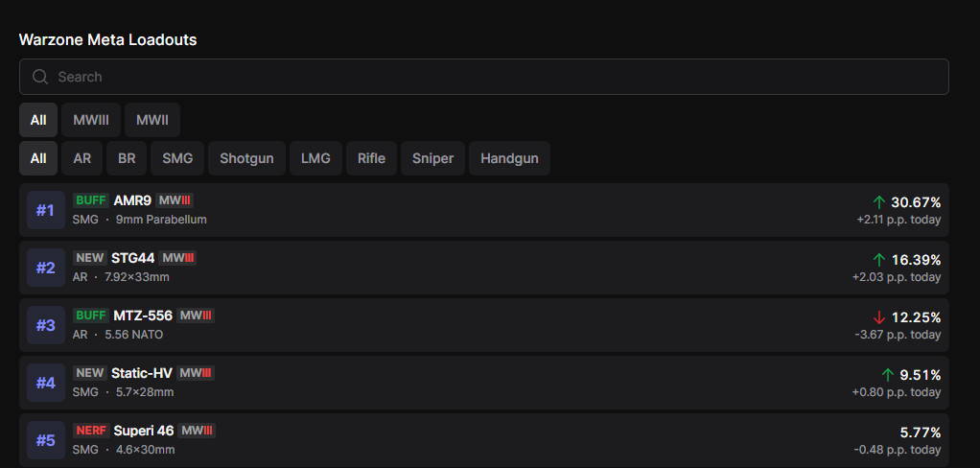Image resolution: width=980 pixels, height=468 pixels.
Task: Click the MWIII badge next to Static-HV
Action: (195, 373)
